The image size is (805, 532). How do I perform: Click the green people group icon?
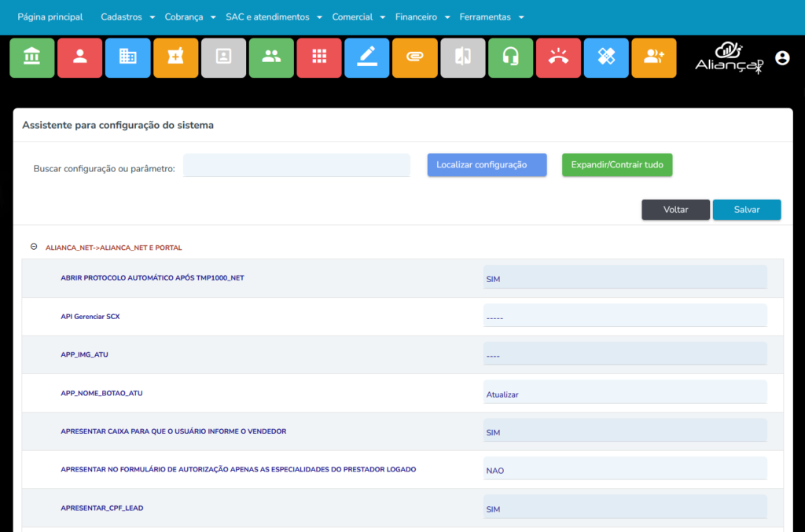271,57
